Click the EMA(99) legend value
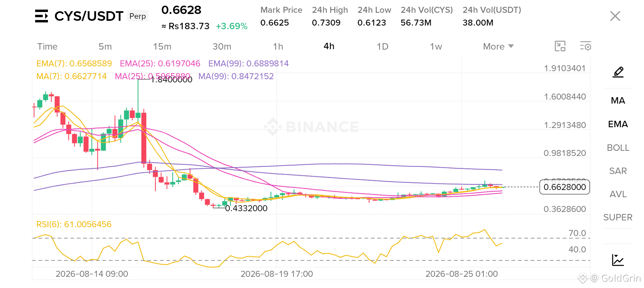 click(x=248, y=64)
